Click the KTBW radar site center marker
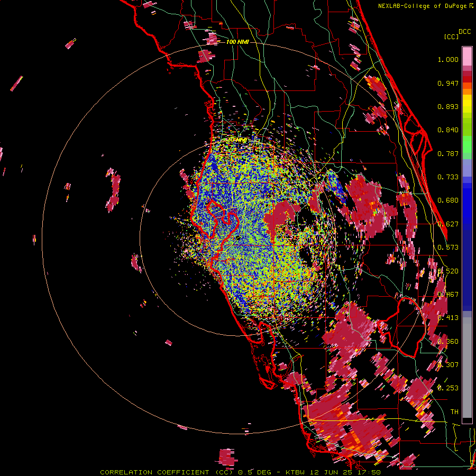The height and width of the screenshot is (476, 476). point(239,239)
